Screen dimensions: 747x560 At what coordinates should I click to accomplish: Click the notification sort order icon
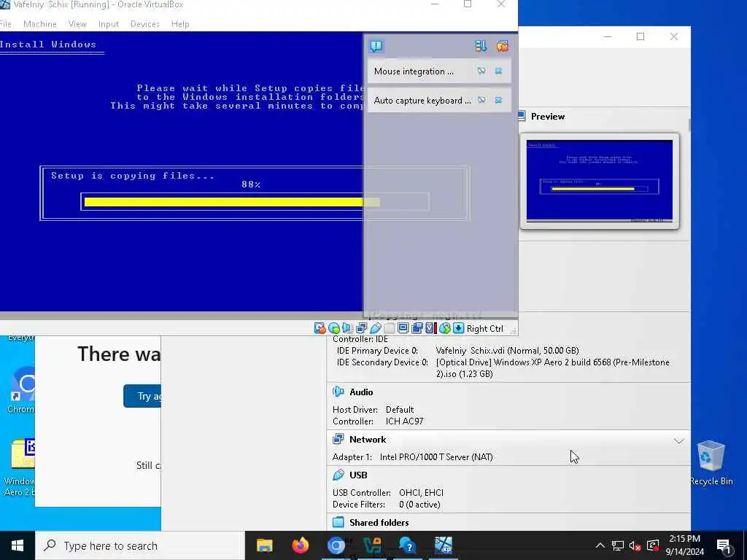pos(481,46)
